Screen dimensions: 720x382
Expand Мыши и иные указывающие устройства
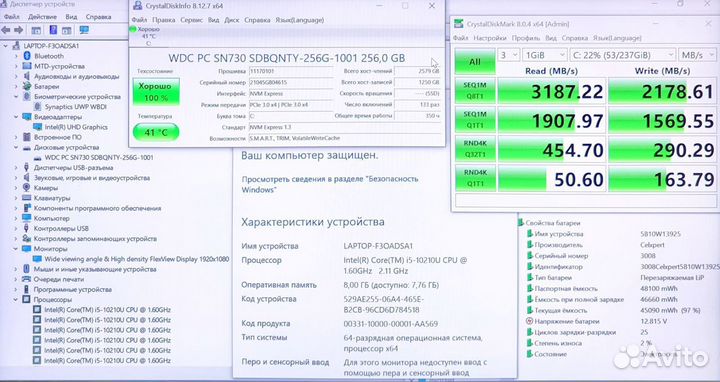(x=16, y=269)
